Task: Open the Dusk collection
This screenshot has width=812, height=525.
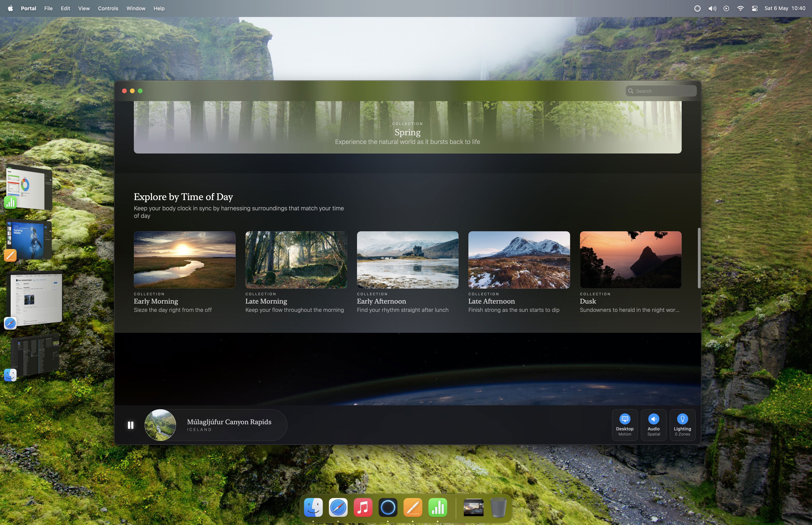Action: click(630, 260)
